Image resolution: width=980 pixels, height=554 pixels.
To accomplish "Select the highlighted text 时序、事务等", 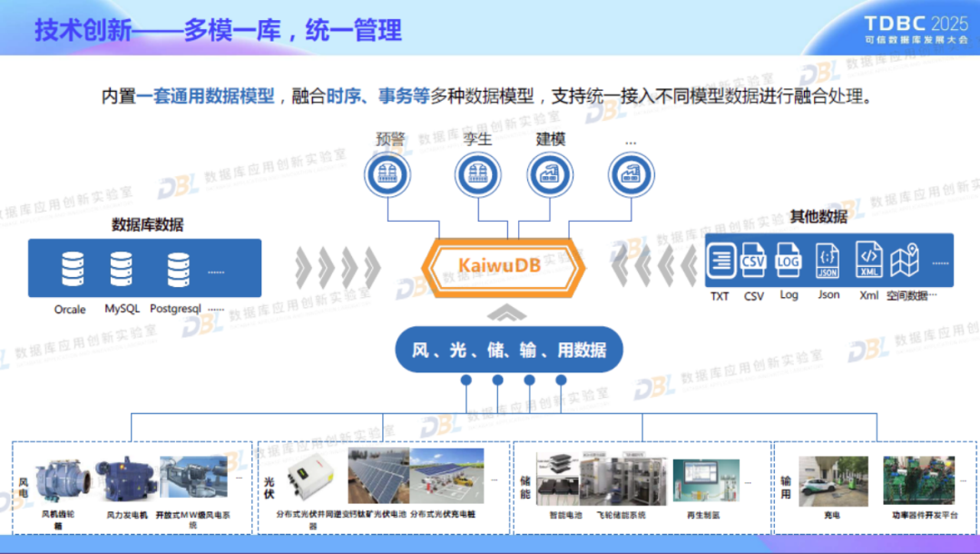I will 378,96.
